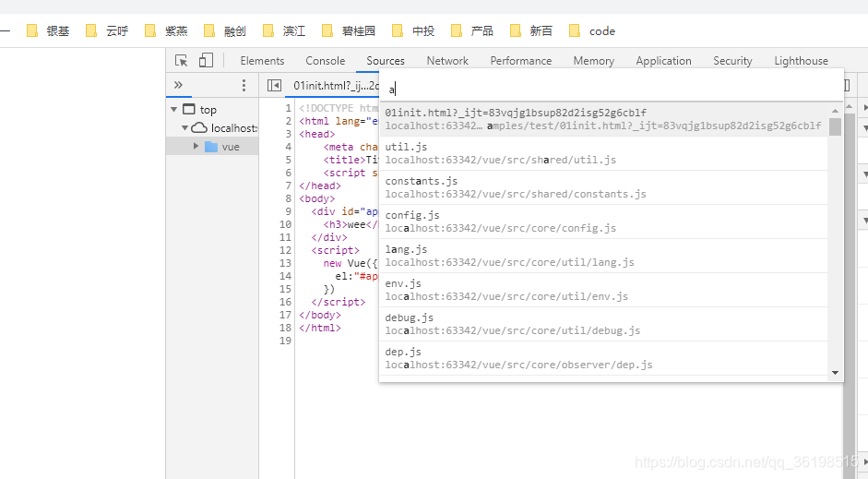Open the 中投 bookmark folder

coord(413,31)
